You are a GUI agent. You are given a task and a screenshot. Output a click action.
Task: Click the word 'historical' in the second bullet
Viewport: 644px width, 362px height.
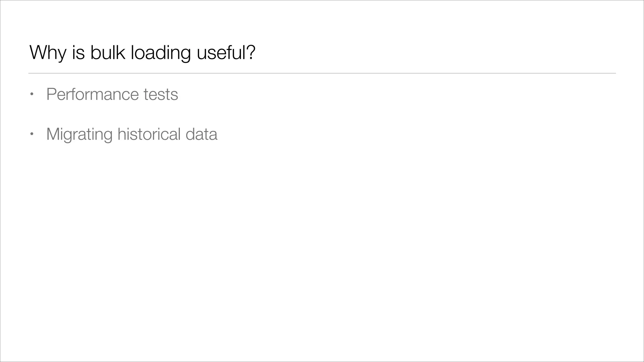point(149,134)
